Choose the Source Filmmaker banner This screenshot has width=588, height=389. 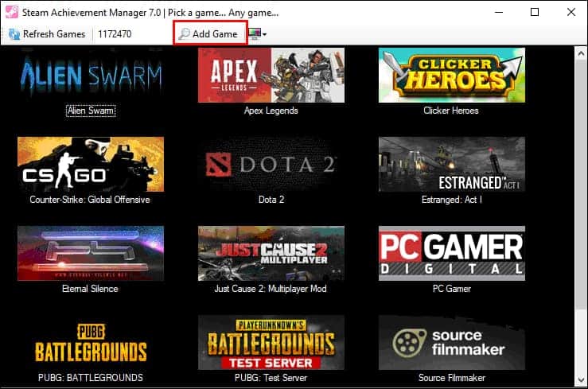452,343
